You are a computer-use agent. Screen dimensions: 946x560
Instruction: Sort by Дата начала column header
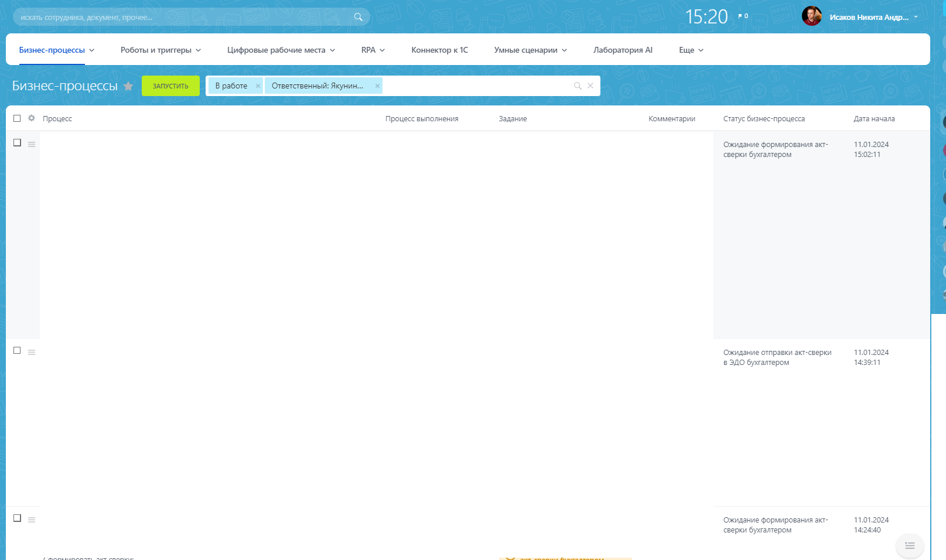click(x=874, y=118)
